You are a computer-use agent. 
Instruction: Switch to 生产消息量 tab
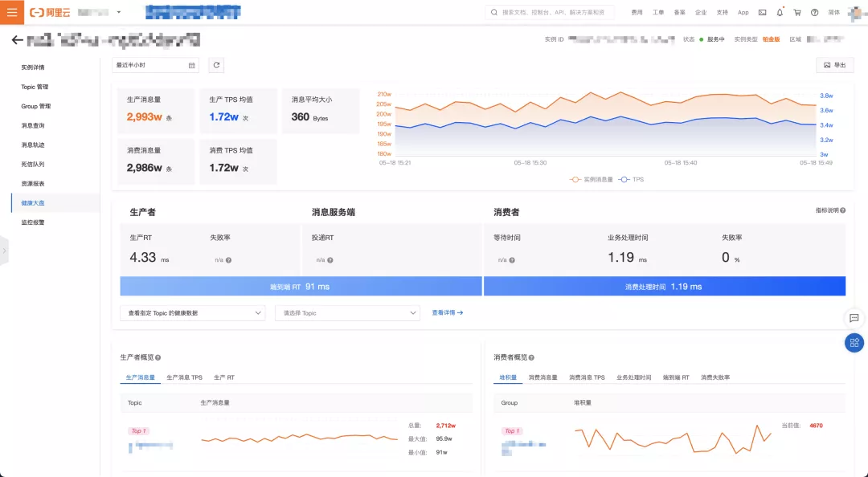tap(140, 377)
